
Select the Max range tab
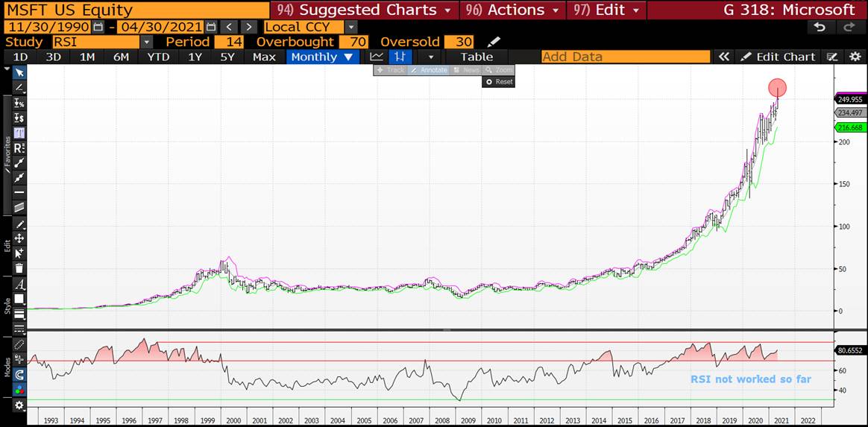click(264, 57)
